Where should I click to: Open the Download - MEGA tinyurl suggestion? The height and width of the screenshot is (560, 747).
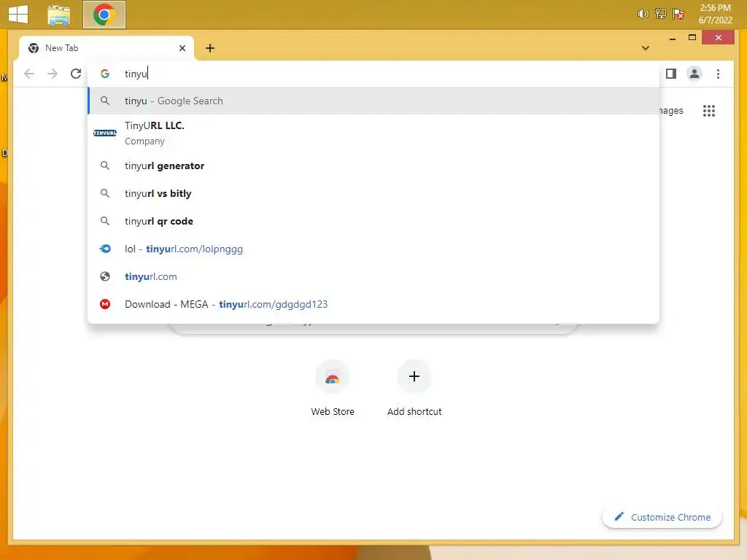pyautogui.click(x=373, y=304)
